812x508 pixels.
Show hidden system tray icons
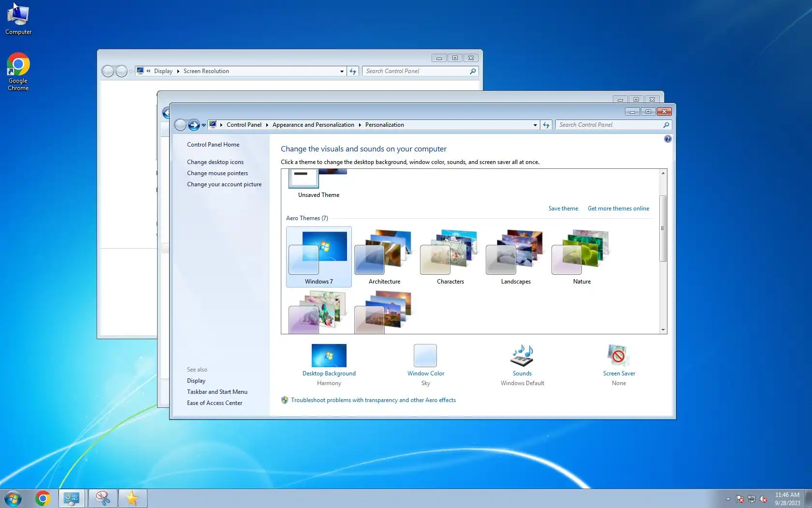point(728,499)
